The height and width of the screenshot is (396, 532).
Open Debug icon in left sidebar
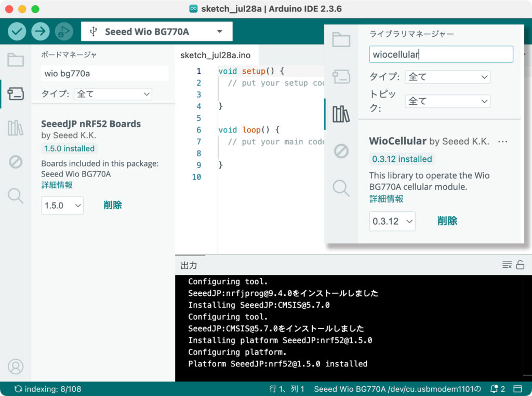(x=16, y=162)
